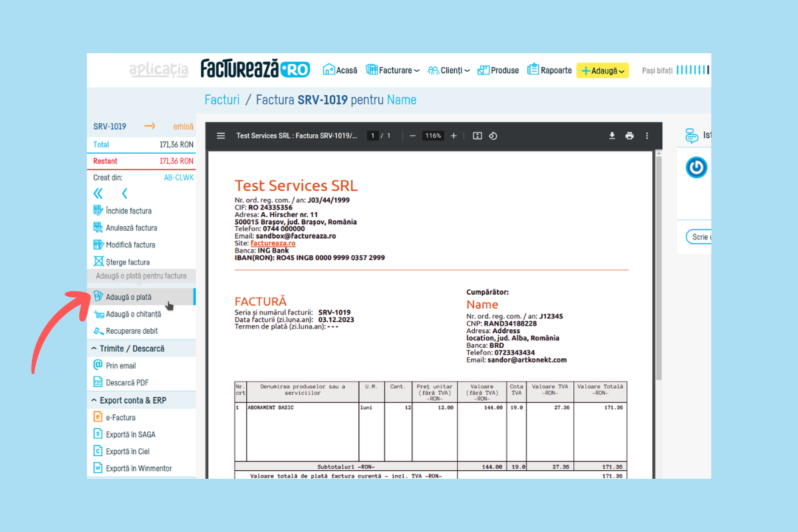
Task: Zoom in the PDF with plus icon
Action: [x=454, y=136]
